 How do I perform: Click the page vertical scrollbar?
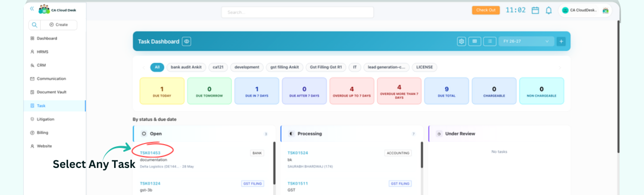618,86
